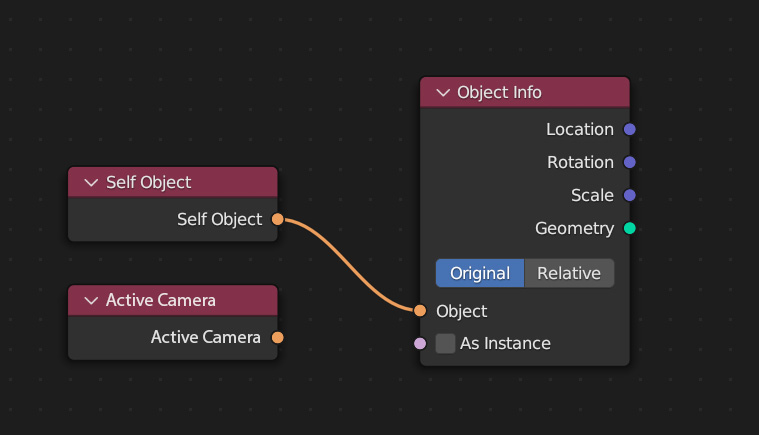Click the Scale output socket
759x435 pixels.
pos(629,195)
